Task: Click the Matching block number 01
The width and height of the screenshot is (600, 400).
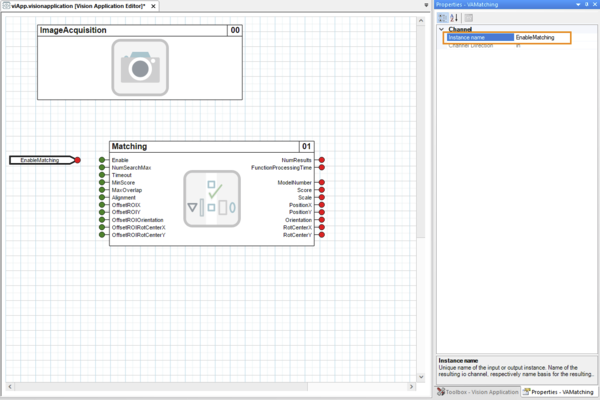Action: [307, 147]
